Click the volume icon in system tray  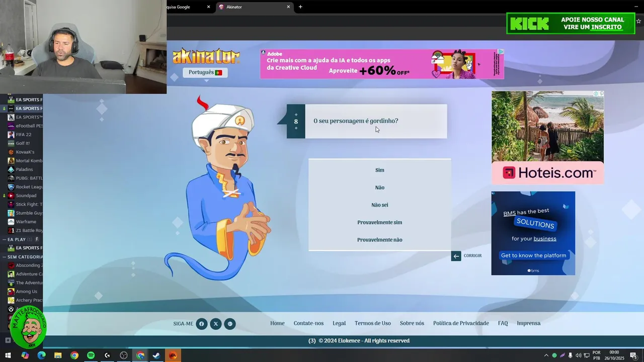tap(578, 355)
